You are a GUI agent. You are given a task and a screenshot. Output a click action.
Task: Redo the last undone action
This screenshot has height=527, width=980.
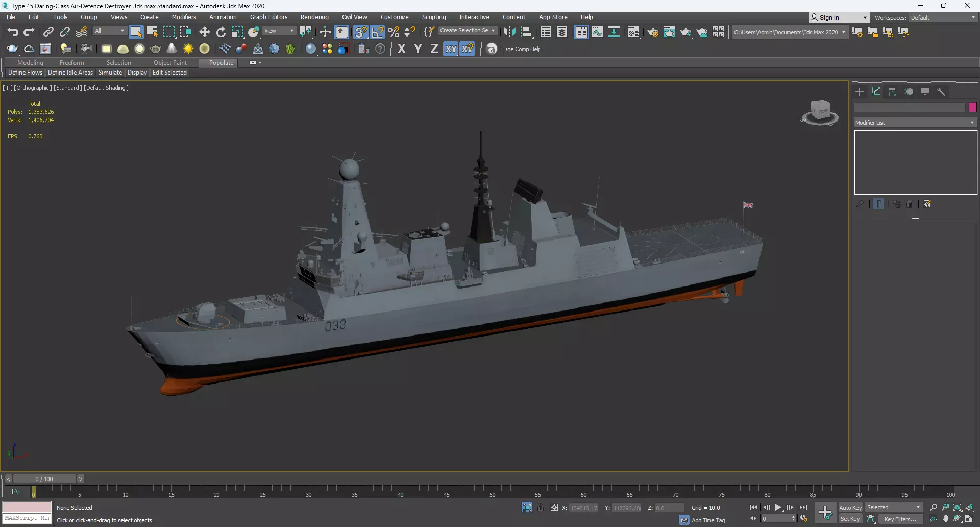click(29, 32)
